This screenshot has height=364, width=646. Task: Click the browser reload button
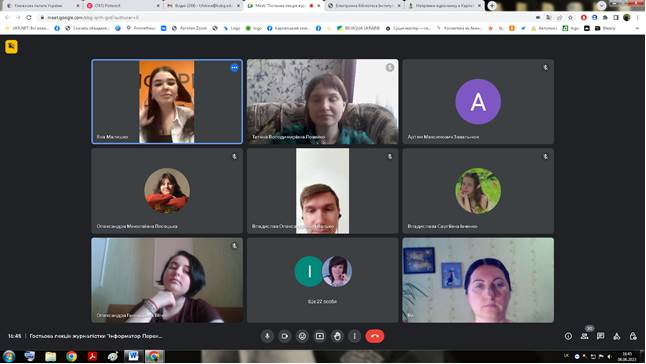pyautogui.click(x=28, y=18)
